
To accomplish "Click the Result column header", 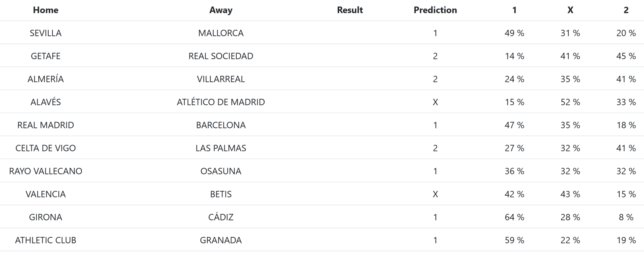I will (350, 10).
